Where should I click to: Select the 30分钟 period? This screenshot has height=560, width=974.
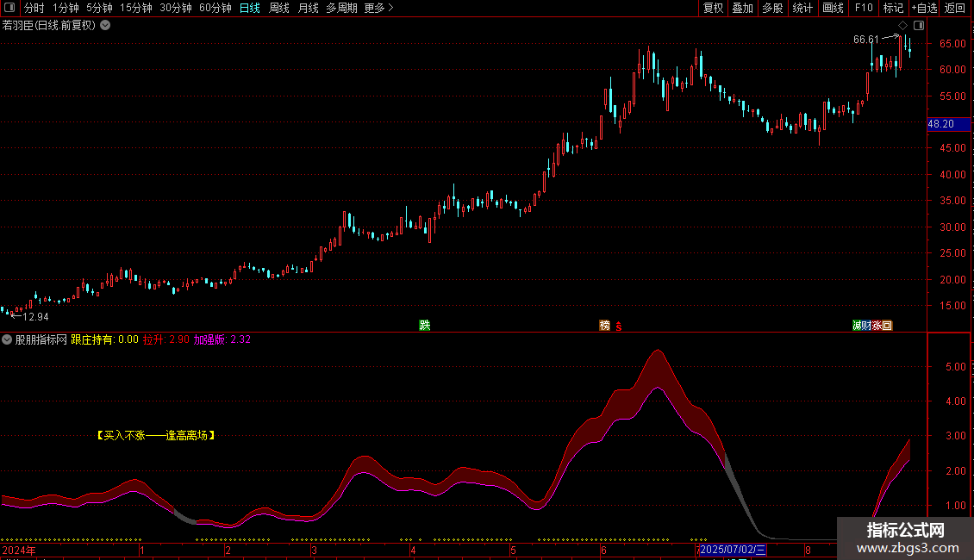tap(175, 8)
